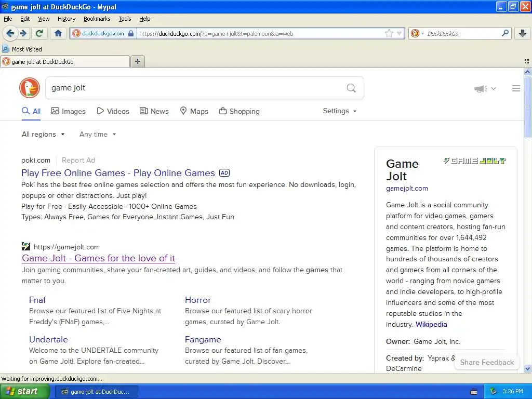This screenshot has width=532, height=399.
Task: Bookmark this page with the star icon
Action: [x=389, y=33]
